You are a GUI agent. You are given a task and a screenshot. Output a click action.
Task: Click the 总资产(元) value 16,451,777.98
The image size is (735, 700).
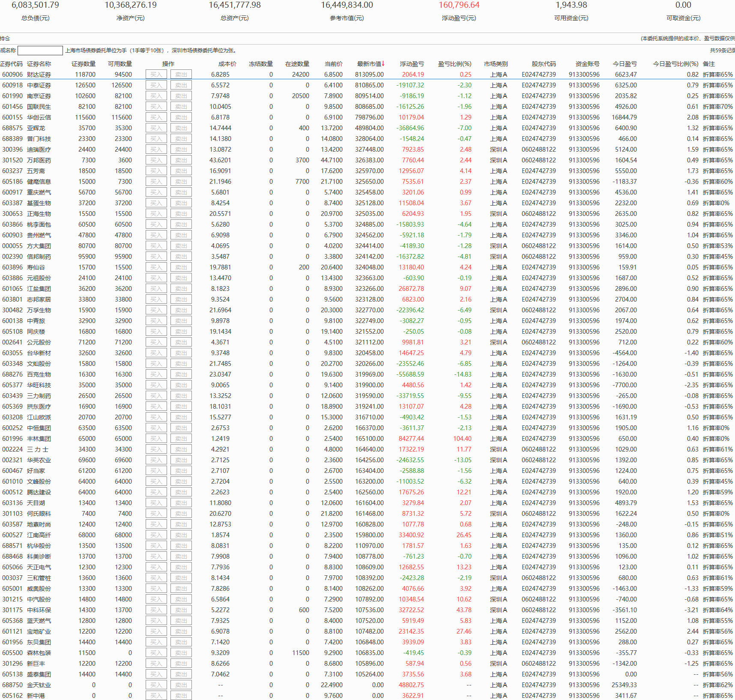point(235,5)
